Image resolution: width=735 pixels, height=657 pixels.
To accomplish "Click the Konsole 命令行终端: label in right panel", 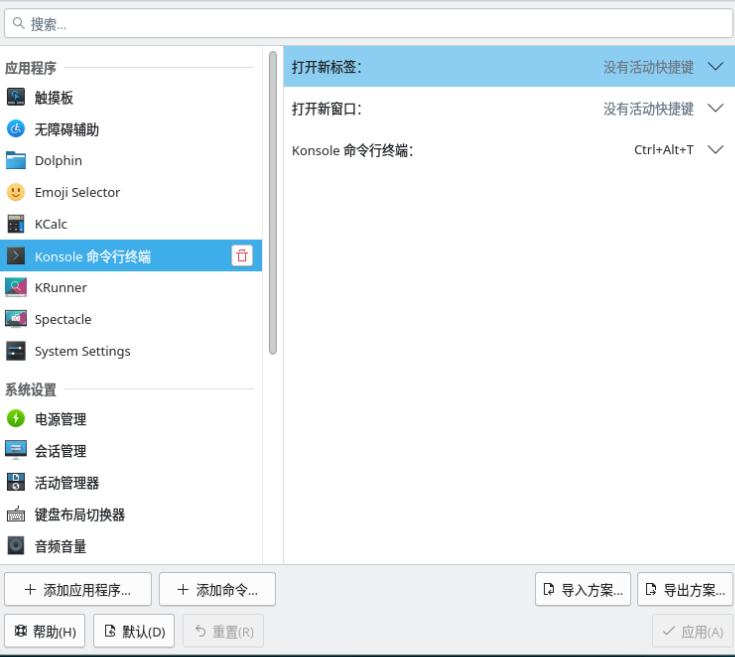I will coord(352,150).
